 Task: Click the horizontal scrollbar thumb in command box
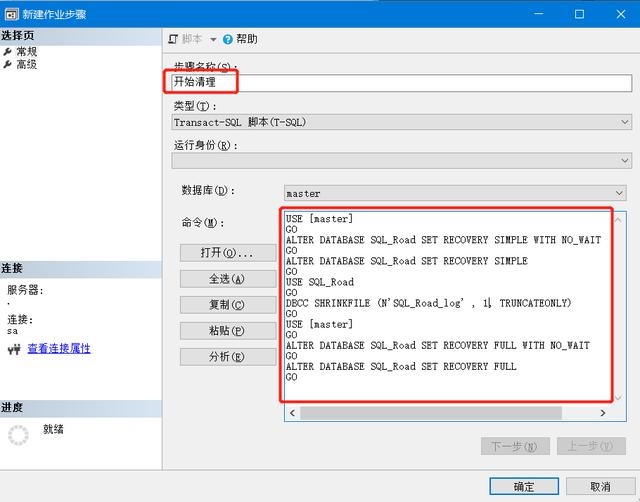point(431,413)
